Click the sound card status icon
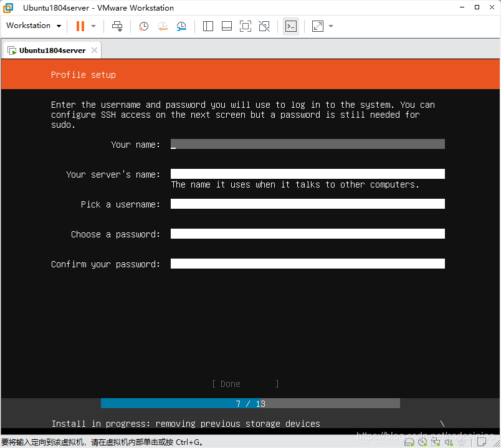Screen dimensions: 501x448 449,442
